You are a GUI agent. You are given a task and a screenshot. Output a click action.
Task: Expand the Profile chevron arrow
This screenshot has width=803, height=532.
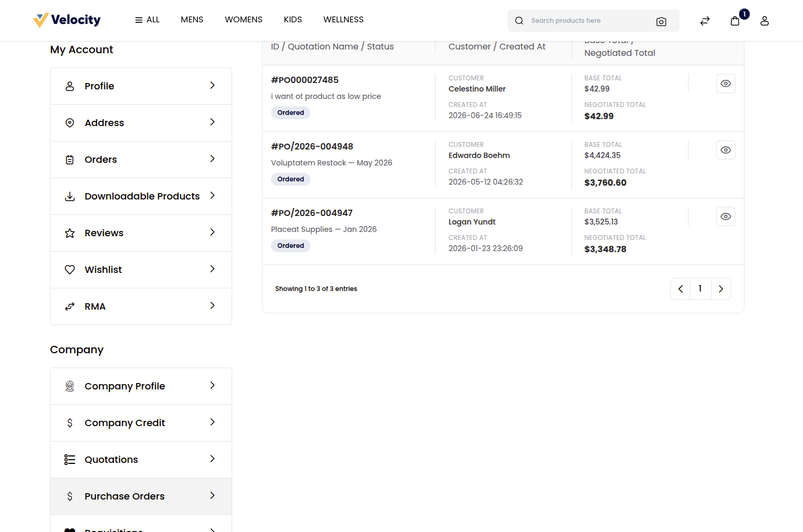[212, 86]
